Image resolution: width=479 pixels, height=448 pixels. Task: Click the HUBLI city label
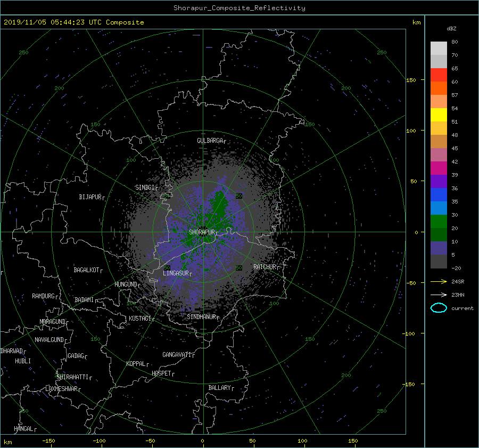[x=23, y=361]
